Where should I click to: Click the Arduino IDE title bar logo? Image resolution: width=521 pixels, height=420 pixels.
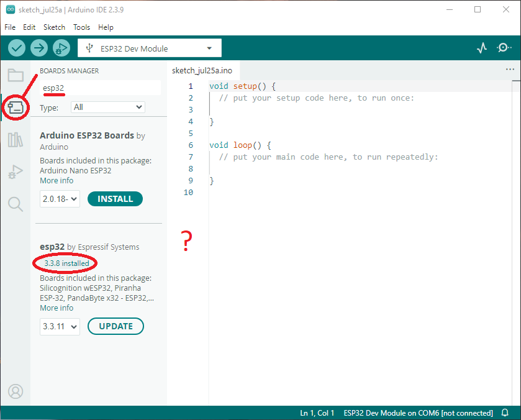pyautogui.click(x=11, y=10)
